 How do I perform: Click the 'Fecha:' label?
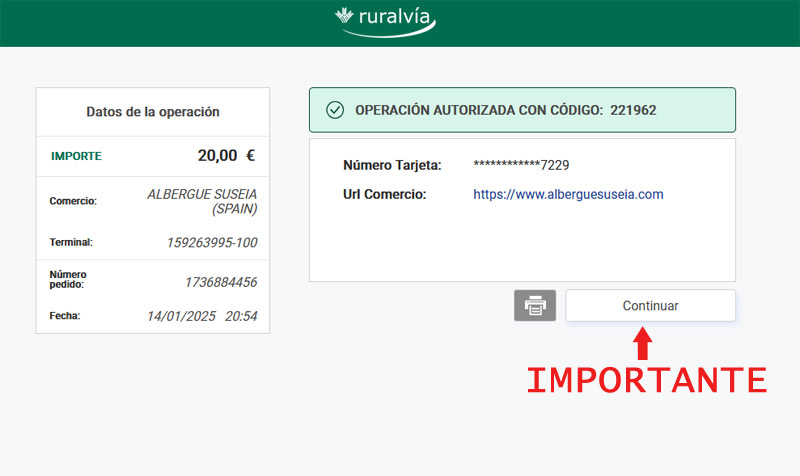65,316
